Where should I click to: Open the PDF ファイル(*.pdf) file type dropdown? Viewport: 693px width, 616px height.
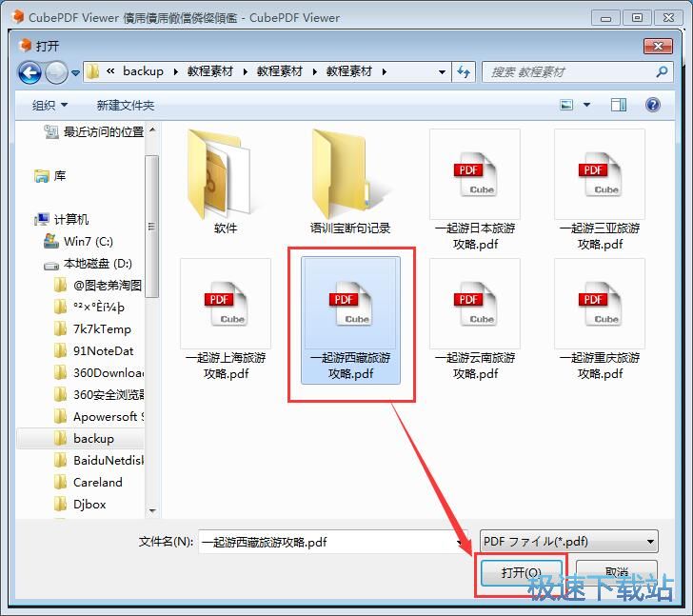pos(569,542)
